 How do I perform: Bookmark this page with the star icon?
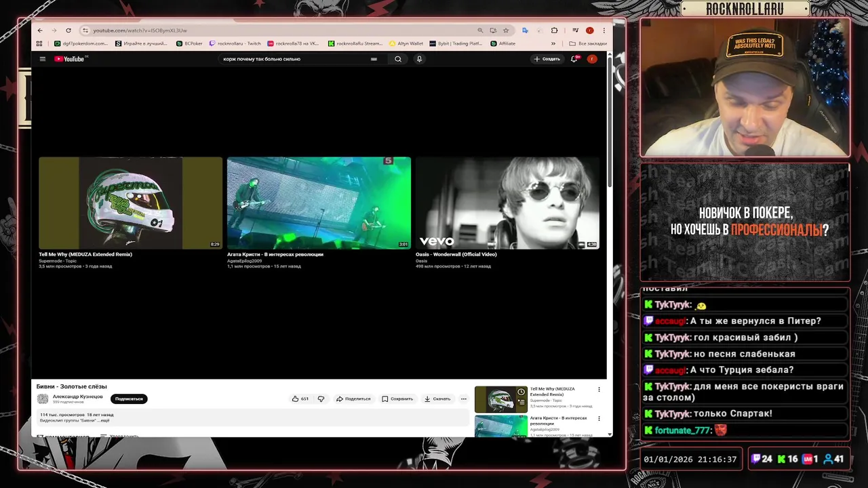[506, 30]
